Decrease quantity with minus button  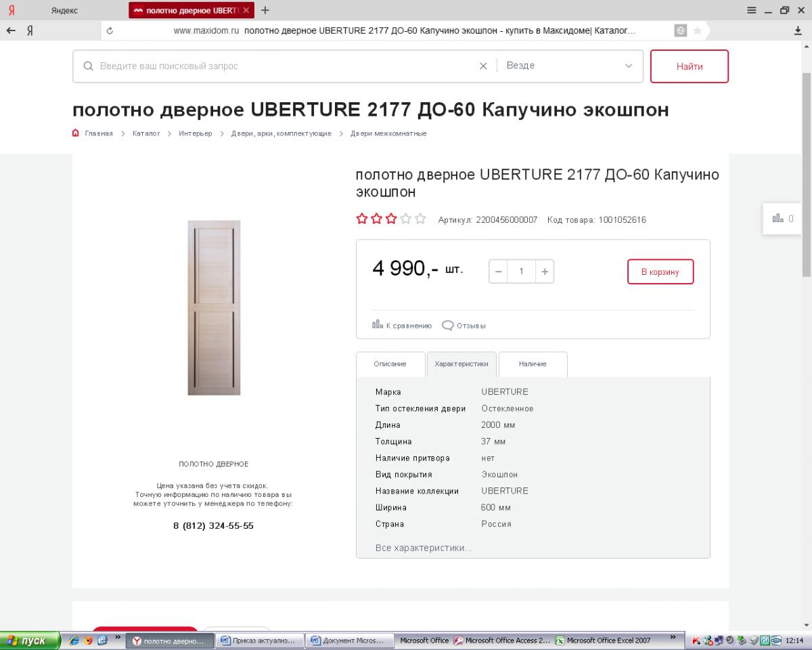pyautogui.click(x=499, y=272)
